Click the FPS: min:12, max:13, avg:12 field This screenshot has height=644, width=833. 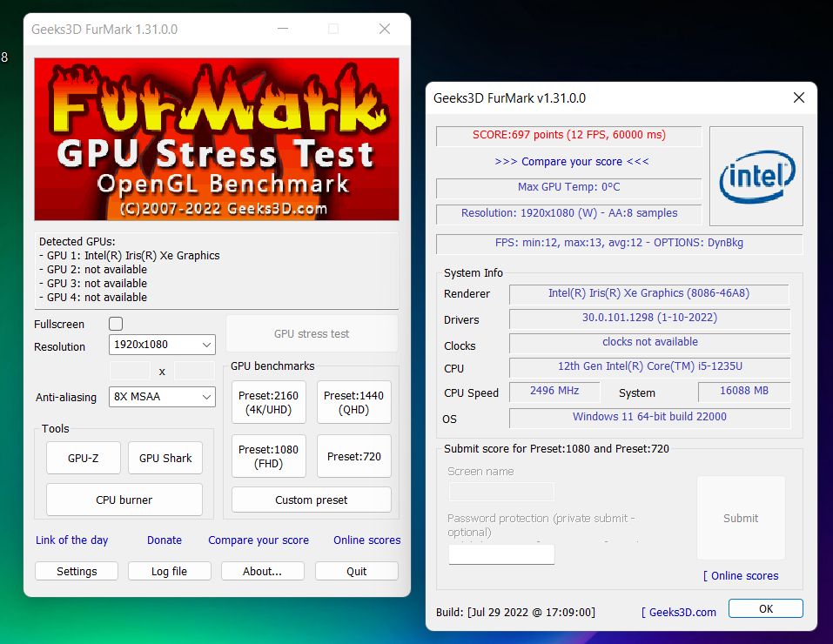tap(620, 244)
